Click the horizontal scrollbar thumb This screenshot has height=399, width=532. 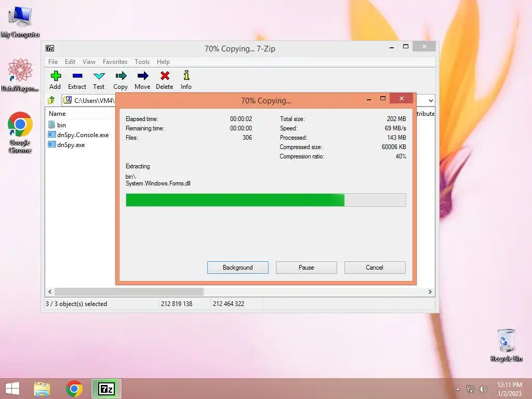(129, 292)
